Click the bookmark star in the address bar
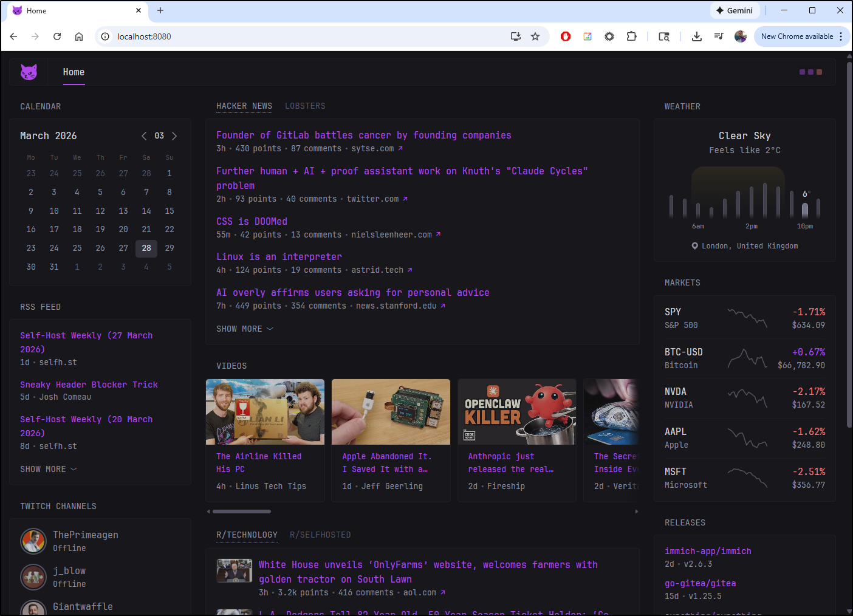This screenshot has width=853, height=616. coord(535,36)
